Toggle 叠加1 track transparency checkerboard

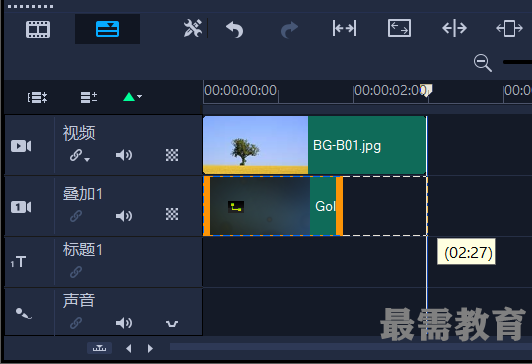tap(172, 214)
